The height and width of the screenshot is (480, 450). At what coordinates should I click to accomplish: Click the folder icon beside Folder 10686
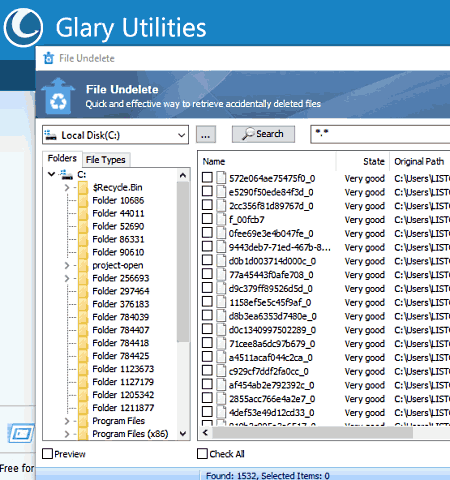tap(83, 200)
